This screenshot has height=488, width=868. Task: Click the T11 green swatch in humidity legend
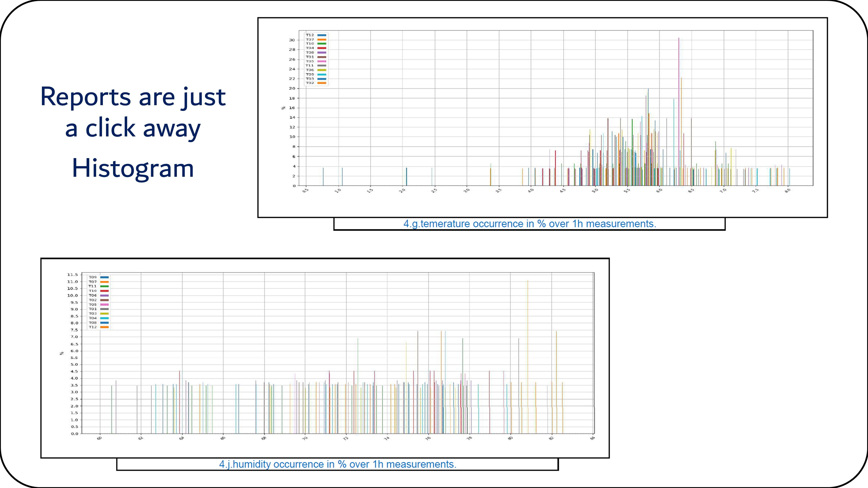[104, 286]
